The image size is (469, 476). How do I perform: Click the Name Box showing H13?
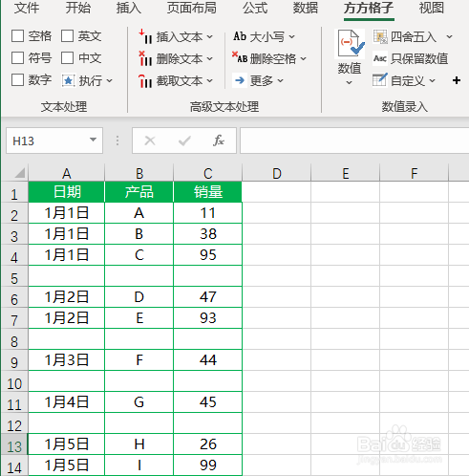[x=48, y=141]
